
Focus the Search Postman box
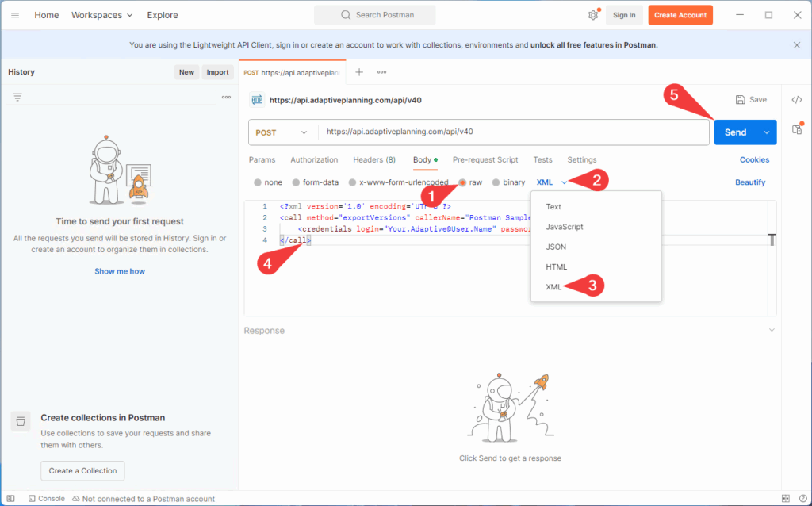375,15
